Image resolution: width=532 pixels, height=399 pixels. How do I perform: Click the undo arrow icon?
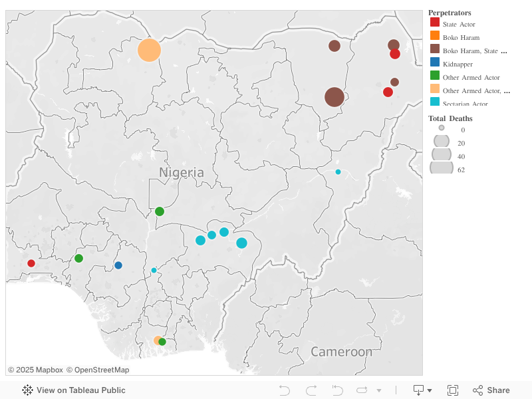(285, 390)
